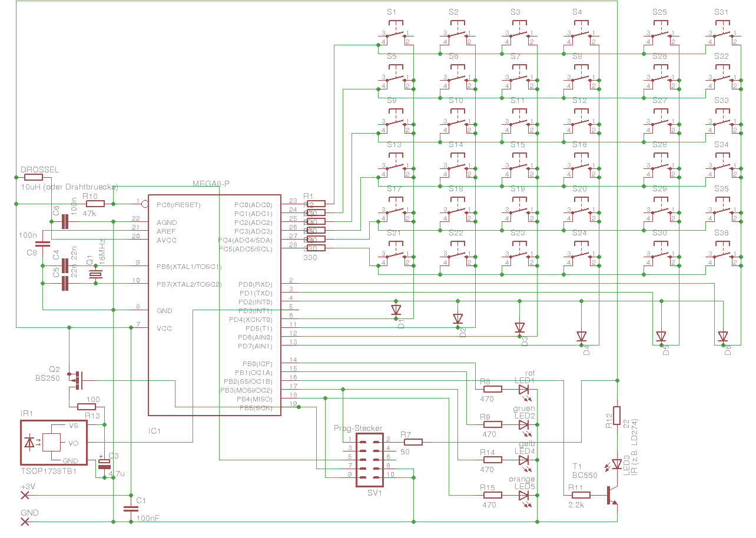This screenshot has width=756, height=538.
Task: Click the +3V supply cross terminal
Action: [24, 495]
